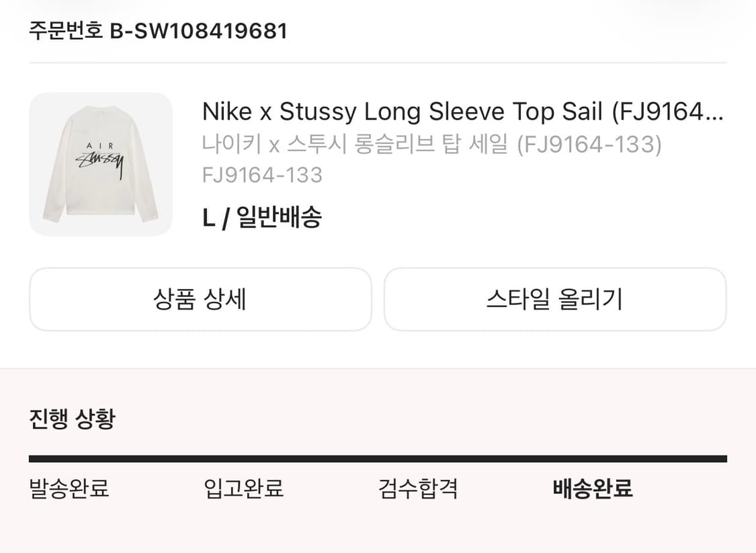Select the gray model number FJ9164-133 line
The image size is (756, 553).
(x=262, y=175)
